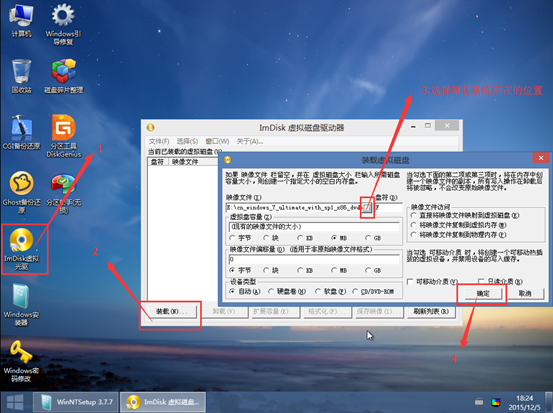553x413 pixels.
Task: Click the 盘符 column header
Action: coord(158,162)
